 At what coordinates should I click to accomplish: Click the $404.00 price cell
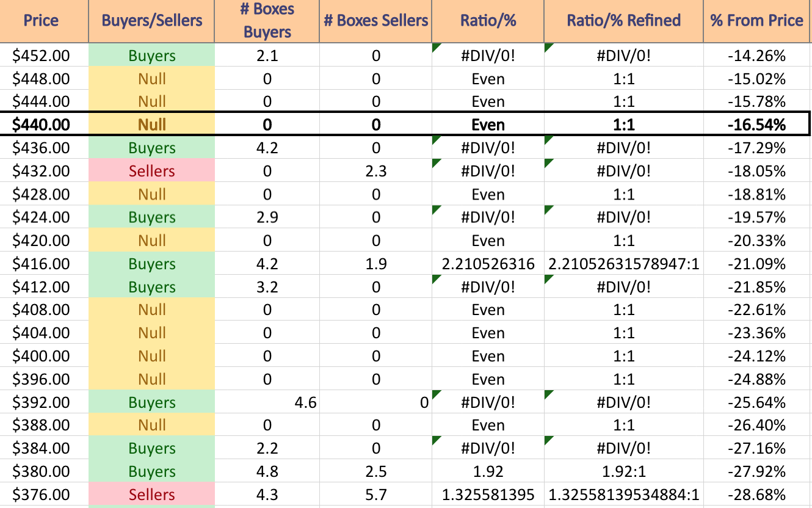(44, 333)
